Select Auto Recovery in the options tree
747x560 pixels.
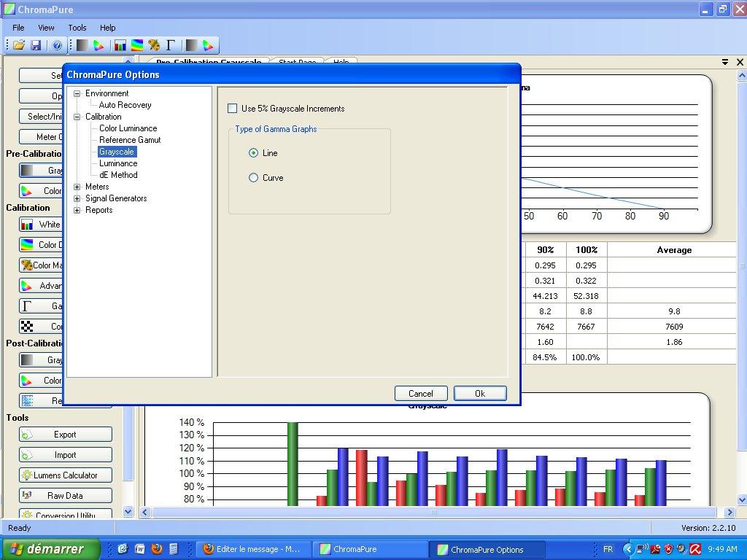(x=125, y=105)
